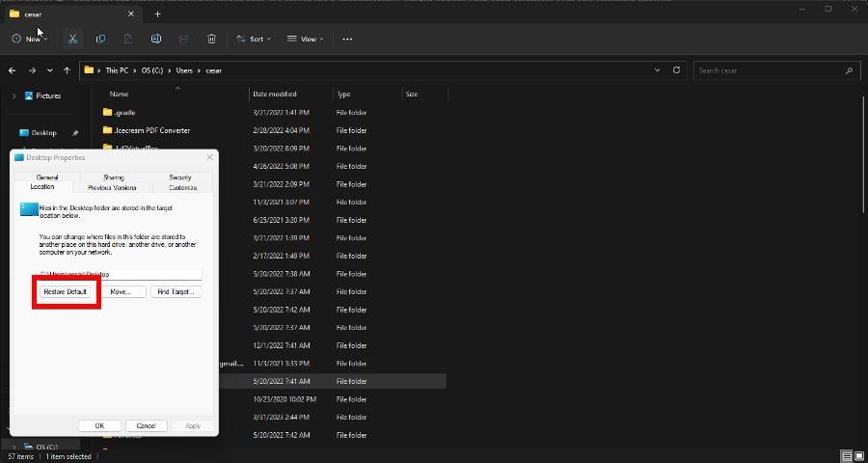The image size is (868, 463).
Task: Open the Security tab
Action: point(180,177)
